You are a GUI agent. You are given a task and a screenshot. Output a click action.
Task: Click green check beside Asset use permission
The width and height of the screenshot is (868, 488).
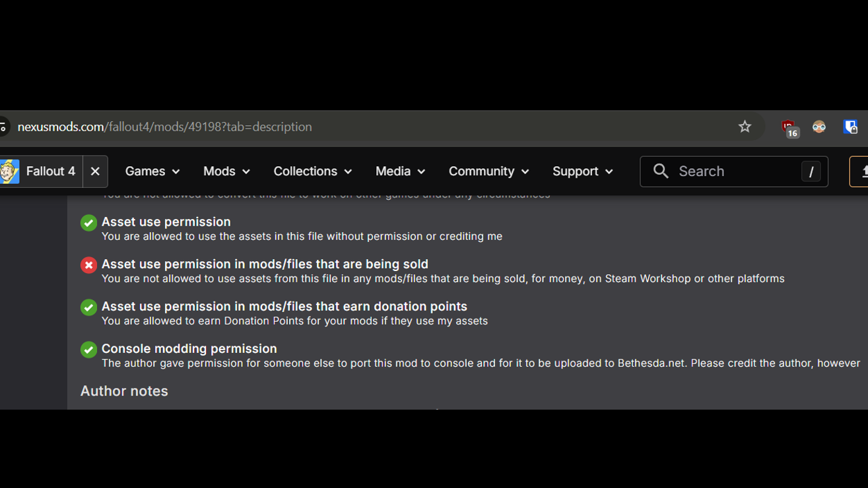coord(88,223)
